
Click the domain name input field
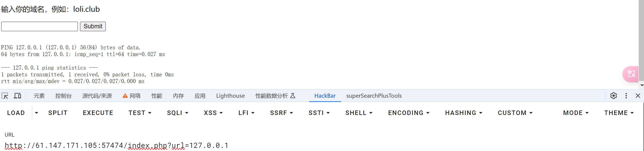pos(39,26)
